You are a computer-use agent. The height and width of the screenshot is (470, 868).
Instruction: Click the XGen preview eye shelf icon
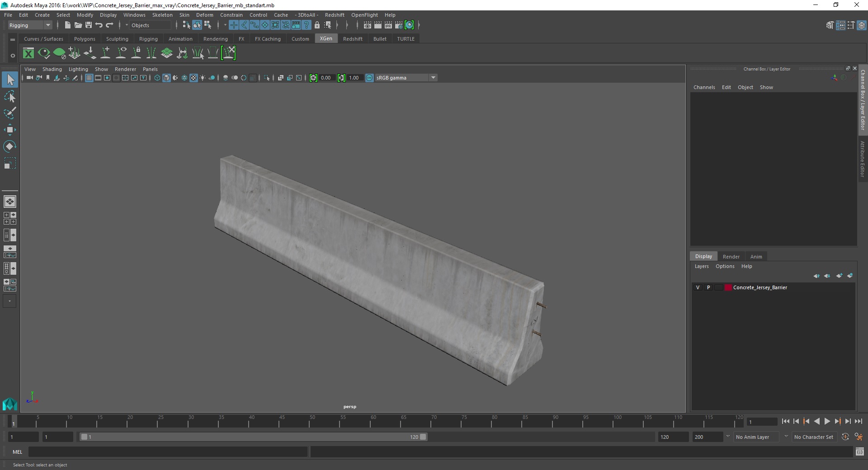(44, 53)
